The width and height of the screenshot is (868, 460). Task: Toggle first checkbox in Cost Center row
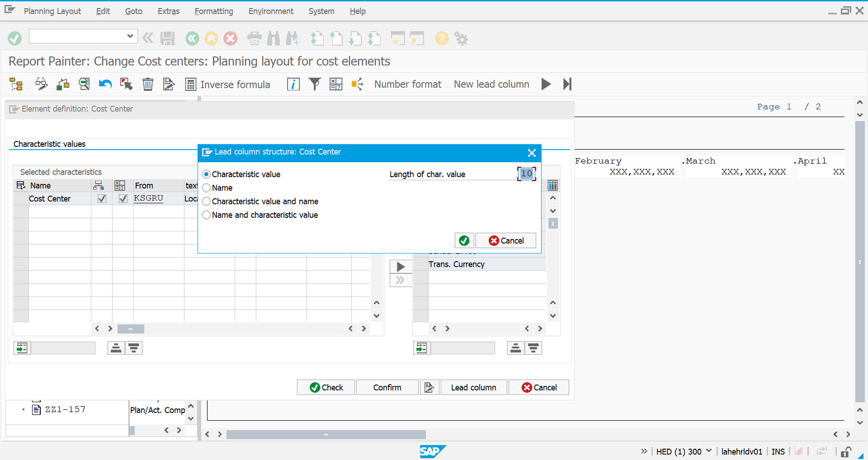(x=102, y=199)
